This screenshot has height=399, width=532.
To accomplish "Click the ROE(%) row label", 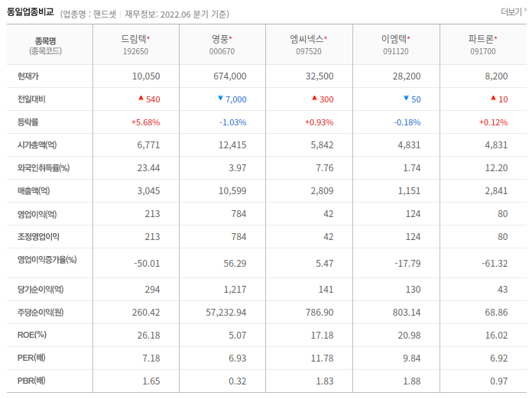I will [32, 336].
